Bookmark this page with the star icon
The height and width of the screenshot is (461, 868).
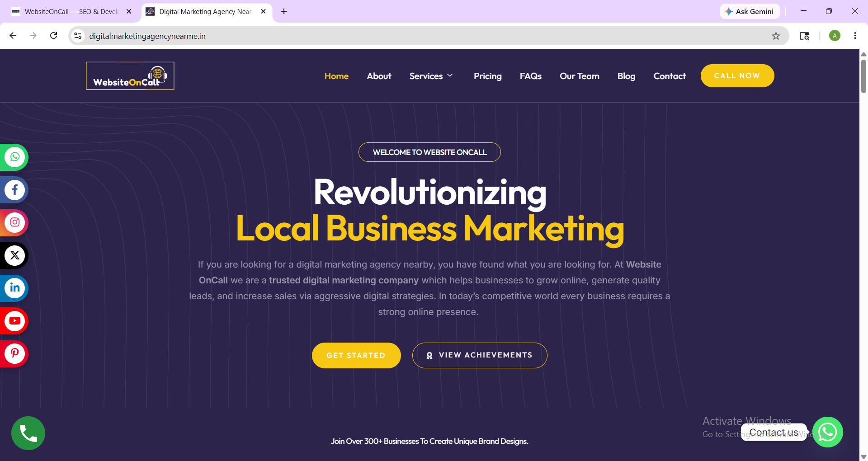tap(776, 36)
